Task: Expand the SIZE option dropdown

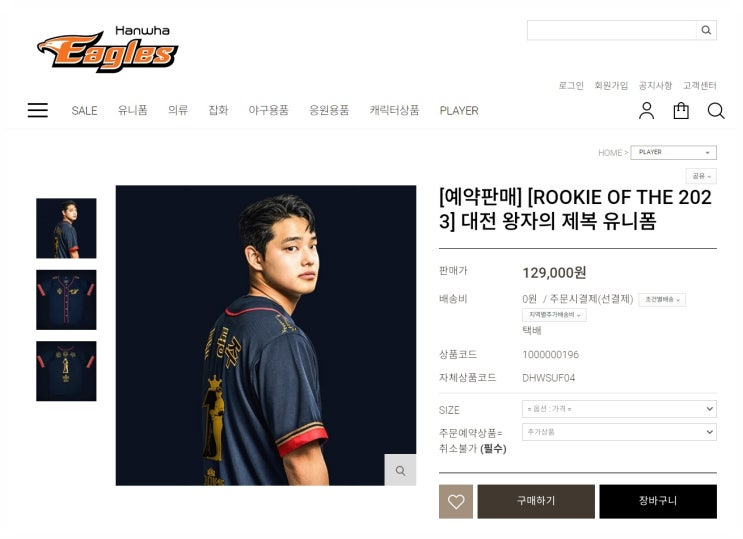Action: point(619,409)
